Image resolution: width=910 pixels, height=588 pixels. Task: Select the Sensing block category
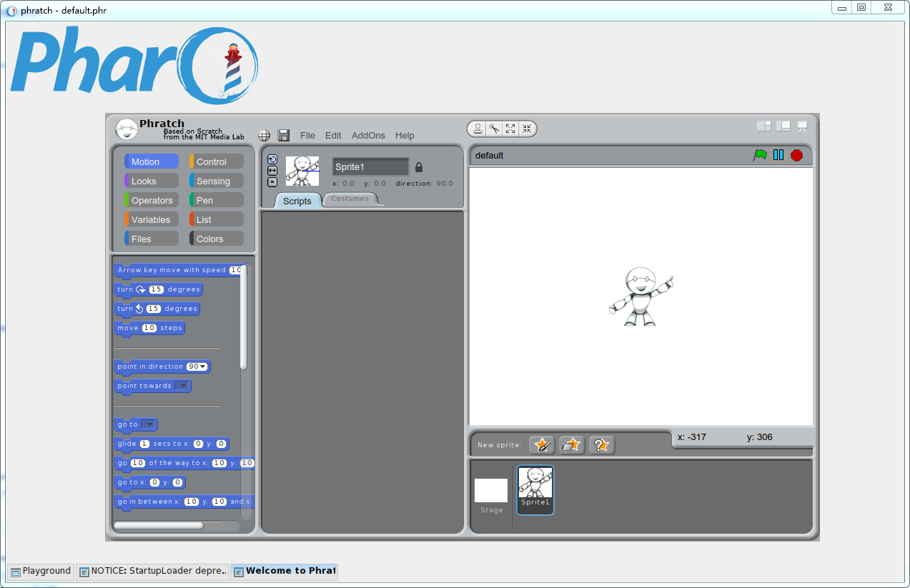(216, 181)
